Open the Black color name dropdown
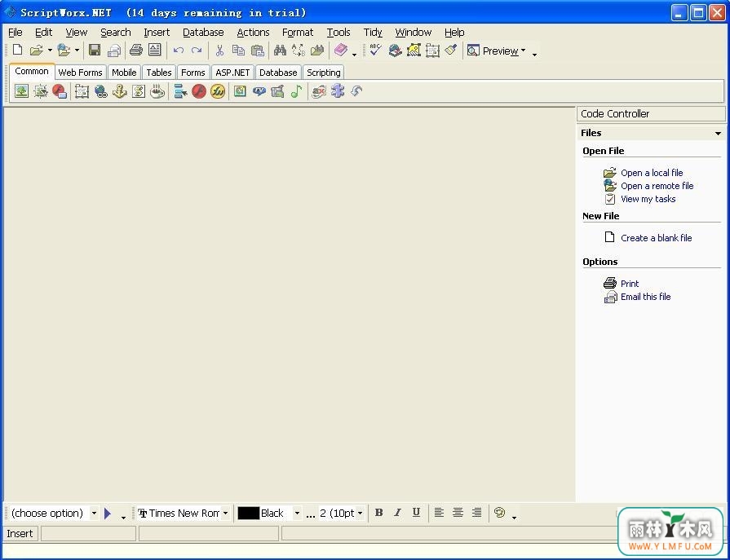The width and height of the screenshot is (730, 560). pos(297,514)
